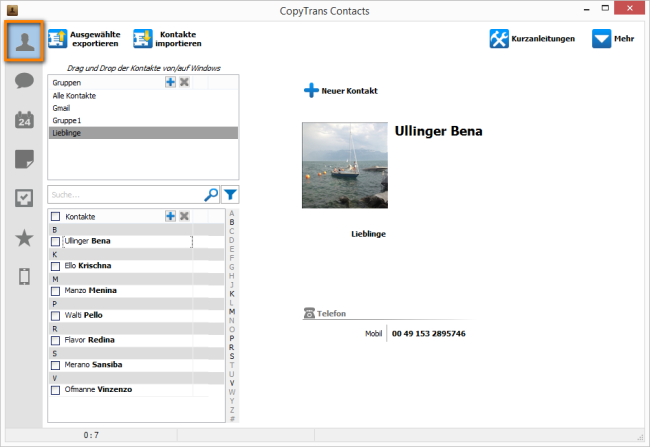Check the box for Merano Sansiba
Image resolution: width=650 pixels, height=447 pixels.
(55, 365)
